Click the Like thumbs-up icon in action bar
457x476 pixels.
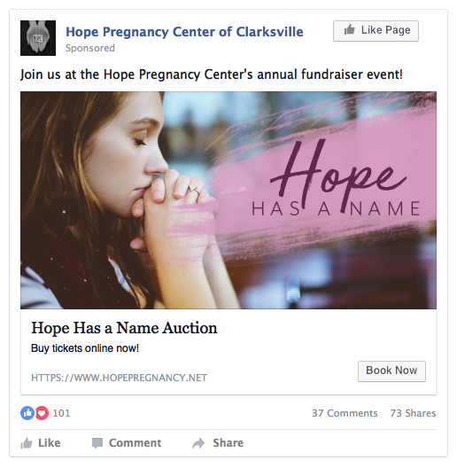27,443
